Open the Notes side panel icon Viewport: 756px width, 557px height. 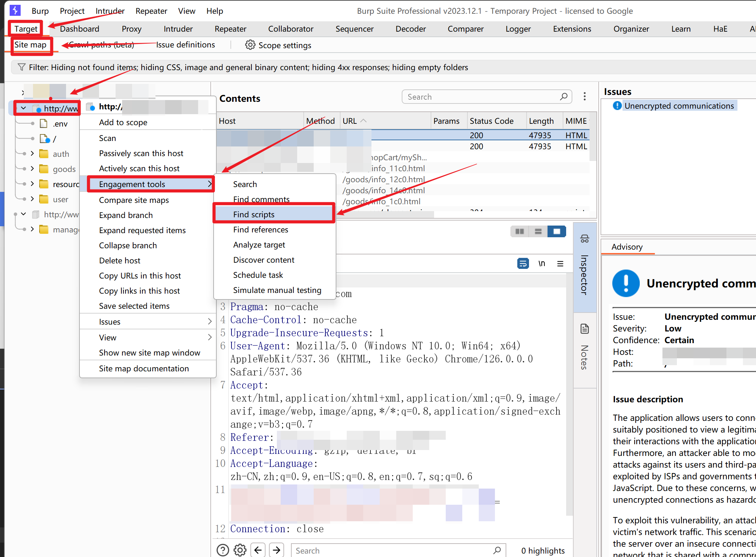click(585, 329)
